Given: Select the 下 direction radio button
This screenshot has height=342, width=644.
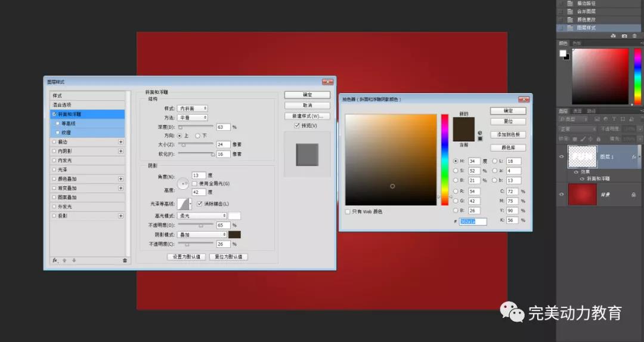Looking at the screenshot, I should (198, 135).
